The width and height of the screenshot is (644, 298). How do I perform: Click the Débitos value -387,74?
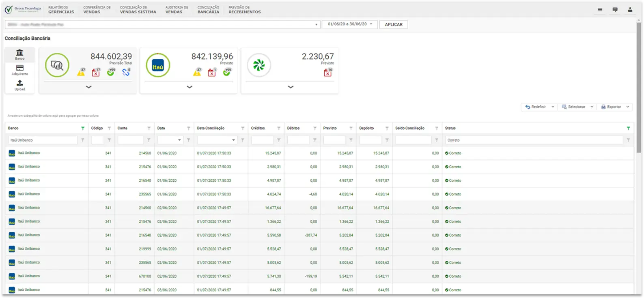[x=311, y=235]
